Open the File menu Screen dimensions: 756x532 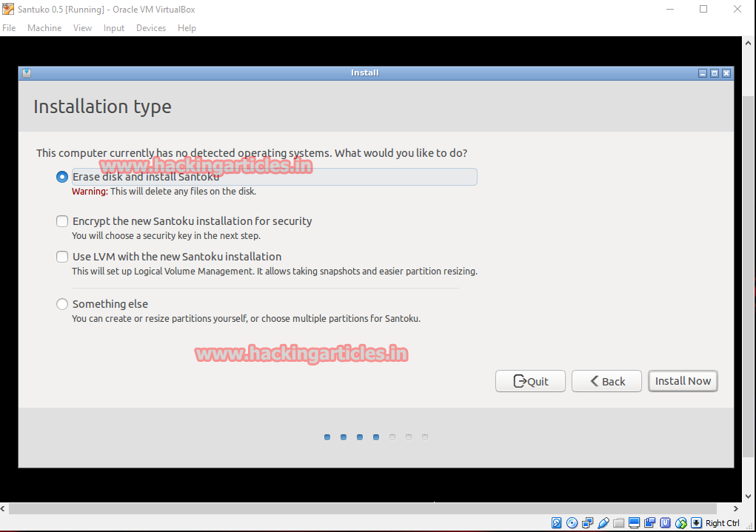pyautogui.click(x=9, y=28)
